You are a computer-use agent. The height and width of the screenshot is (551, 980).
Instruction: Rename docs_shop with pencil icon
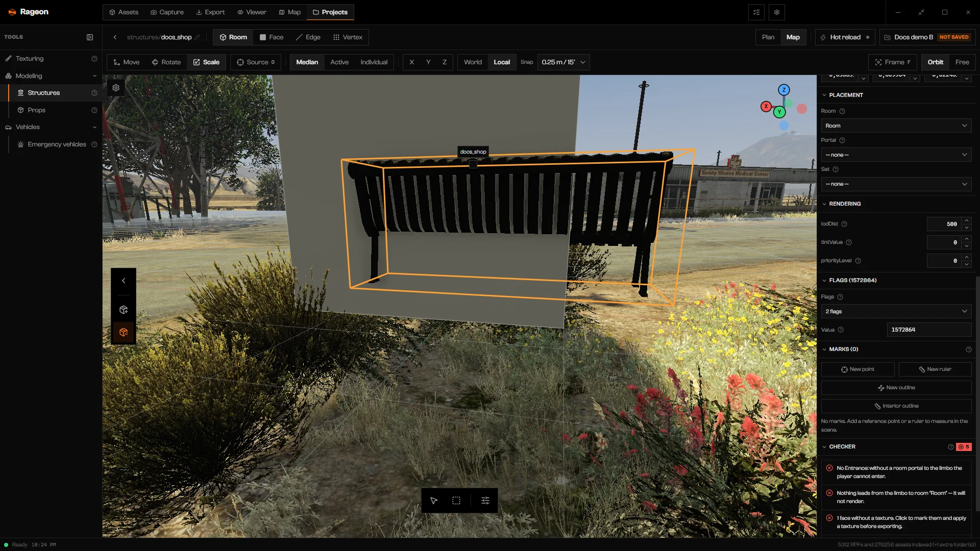tap(197, 37)
